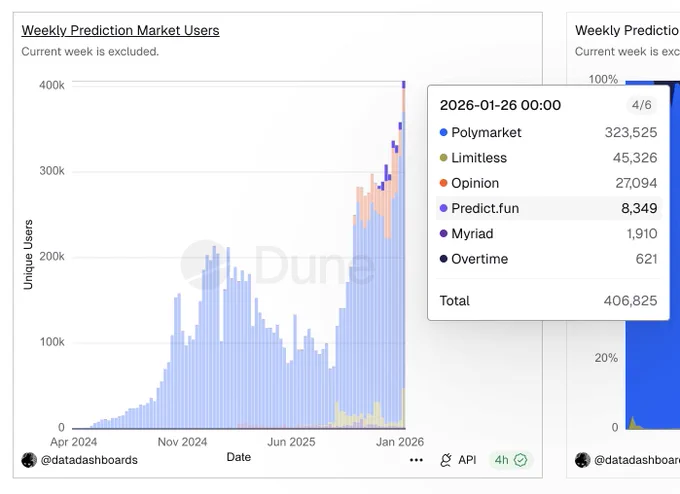Click @datadashboards avatar on users chart
The width and height of the screenshot is (680, 494).
click(x=29, y=460)
